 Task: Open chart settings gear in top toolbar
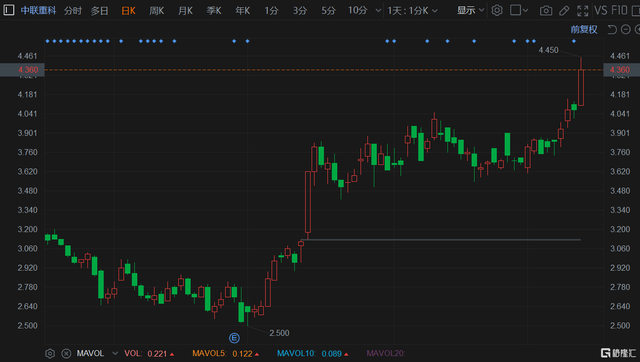[497, 10]
